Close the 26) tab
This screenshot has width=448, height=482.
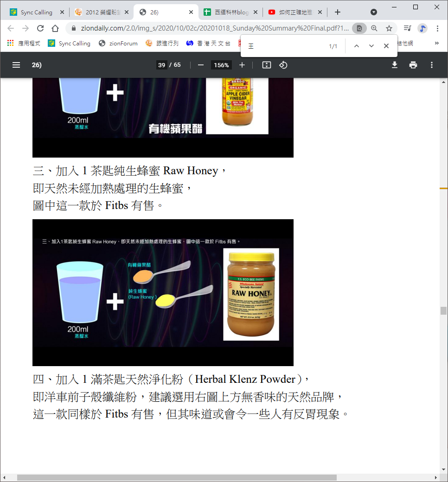coord(191,12)
